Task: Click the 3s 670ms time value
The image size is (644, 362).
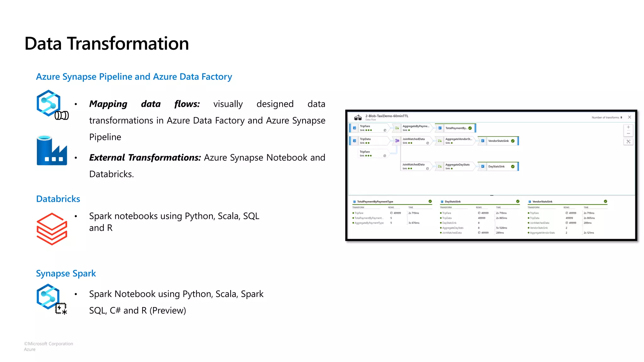Action: tap(414, 223)
